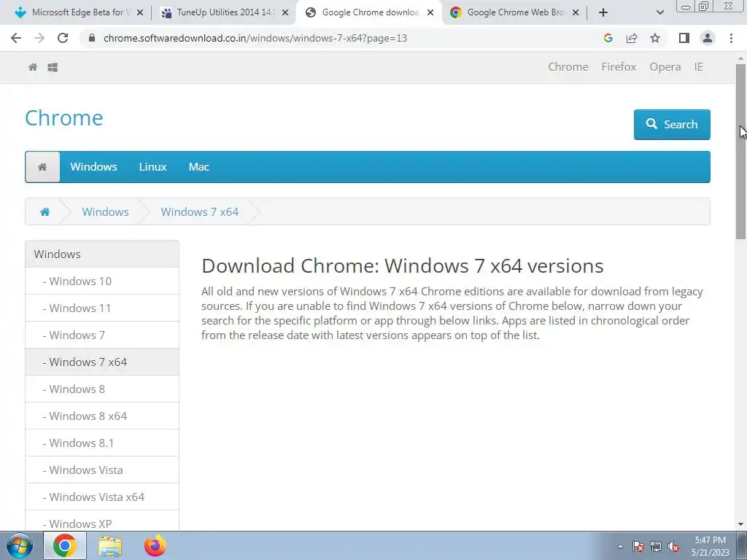Click the padlock site info icon

pos(92,38)
